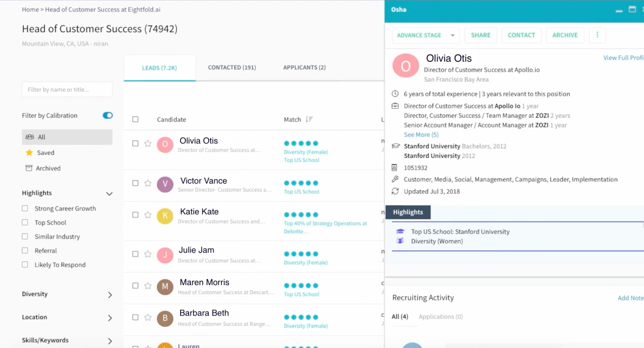Select the checkbox on Julie Jam's row
Image resolution: width=644 pixels, height=348 pixels.
coord(135,254)
